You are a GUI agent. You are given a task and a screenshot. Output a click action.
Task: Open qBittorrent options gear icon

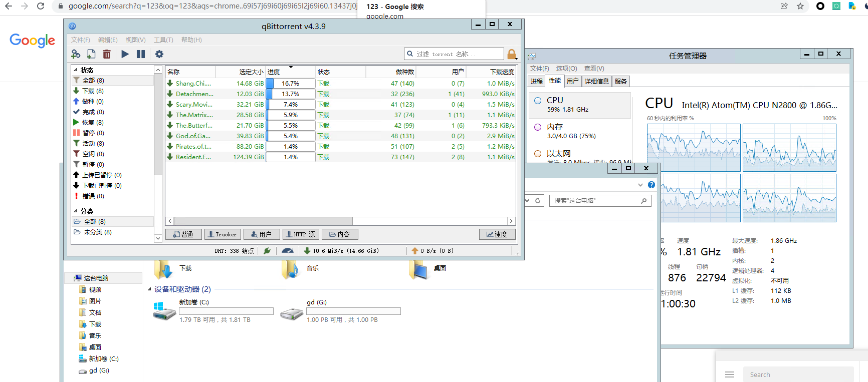159,54
